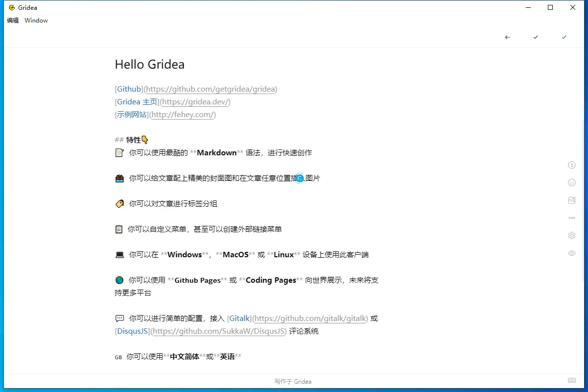Click the DisqusJS link text
588x392 pixels.
133,331
